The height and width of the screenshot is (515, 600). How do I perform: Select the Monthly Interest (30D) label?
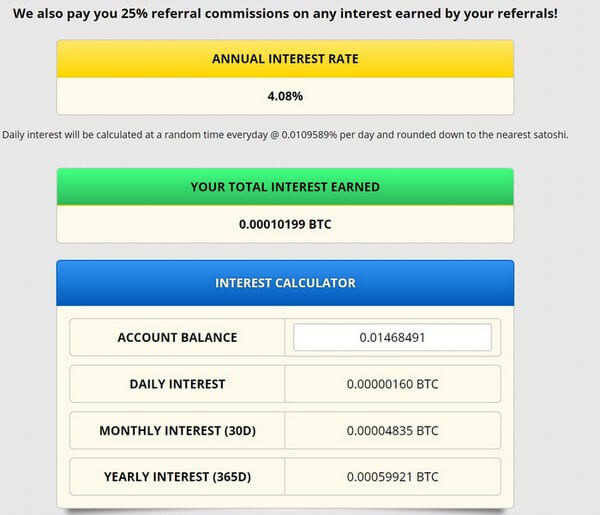(177, 431)
